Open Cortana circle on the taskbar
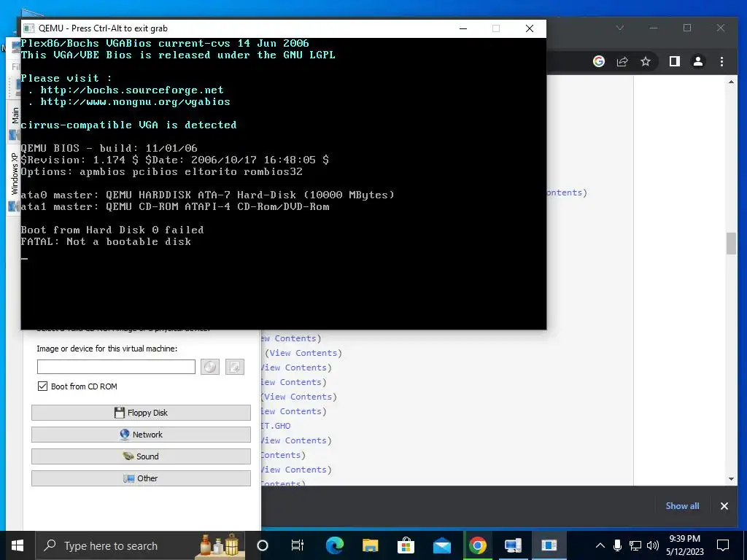 (263, 545)
